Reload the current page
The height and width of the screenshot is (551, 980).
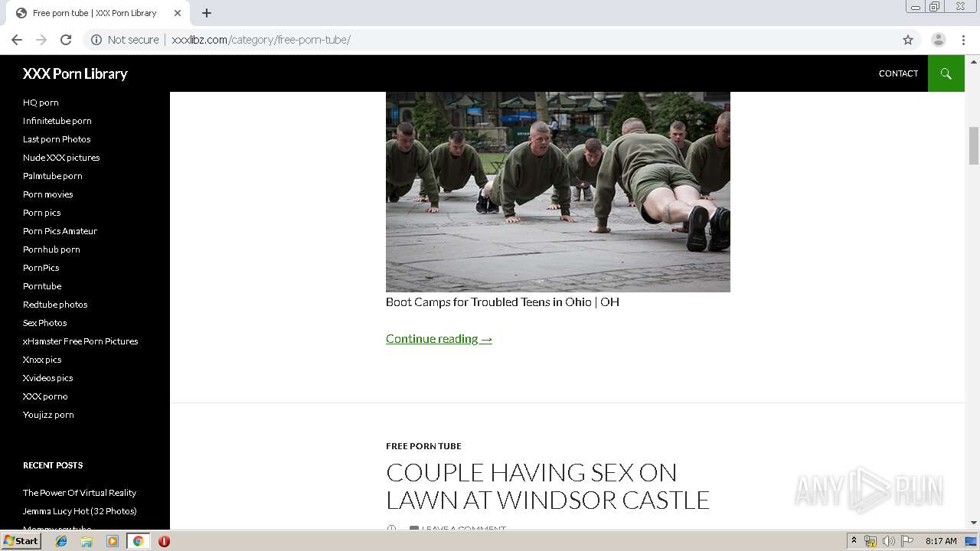click(x=66, y=40)
